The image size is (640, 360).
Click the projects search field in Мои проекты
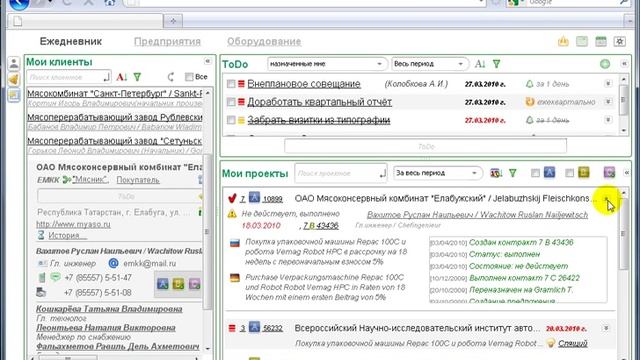(341, 173)
